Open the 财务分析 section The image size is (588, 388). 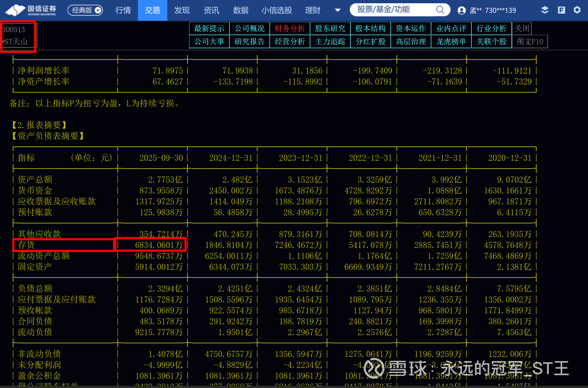(x=290, y=28)
